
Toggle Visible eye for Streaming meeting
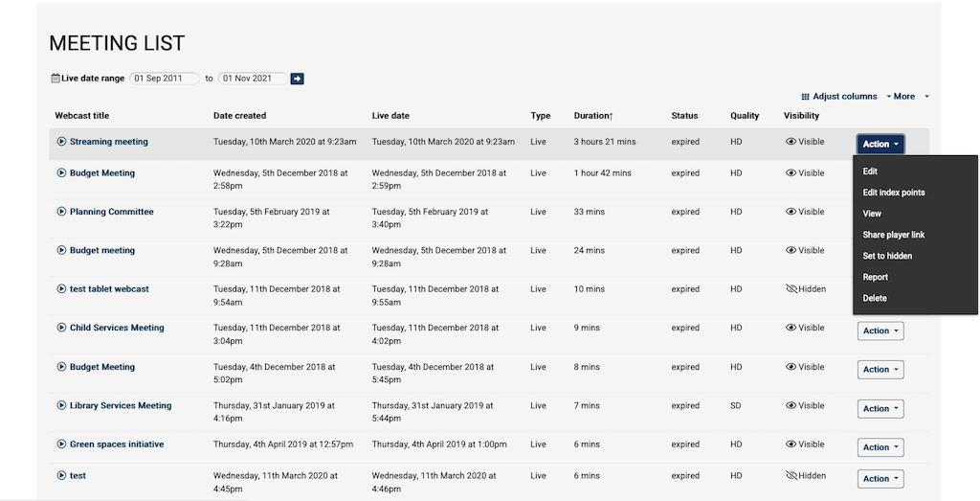click(x=791, y=142)
